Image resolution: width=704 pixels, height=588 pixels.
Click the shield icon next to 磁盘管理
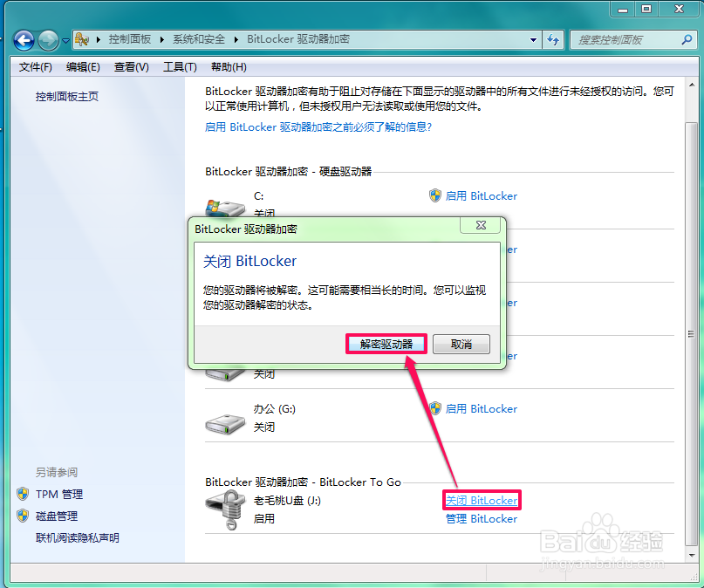tap(23, 516)
